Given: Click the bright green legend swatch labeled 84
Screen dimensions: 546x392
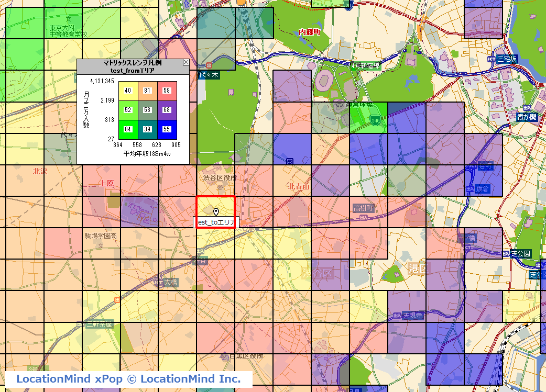Looking at the screenshot, I should (128, 129).
